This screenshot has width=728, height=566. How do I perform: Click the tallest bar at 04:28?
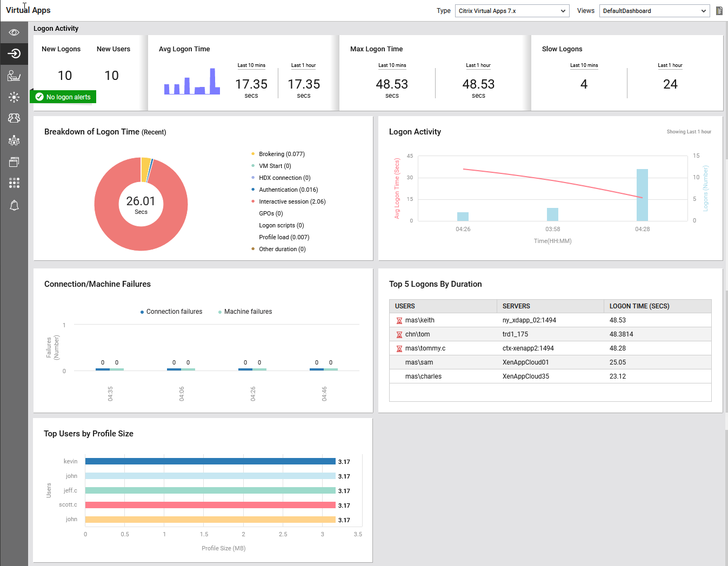pos(642,195)
